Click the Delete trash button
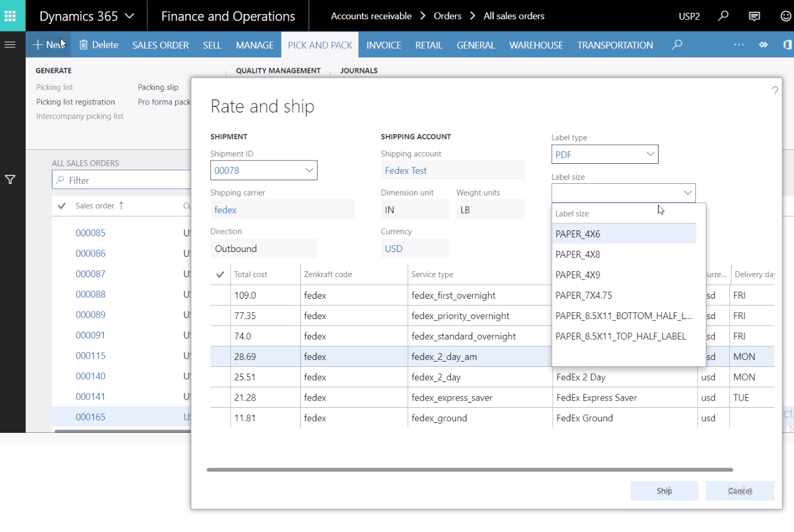 99,44
